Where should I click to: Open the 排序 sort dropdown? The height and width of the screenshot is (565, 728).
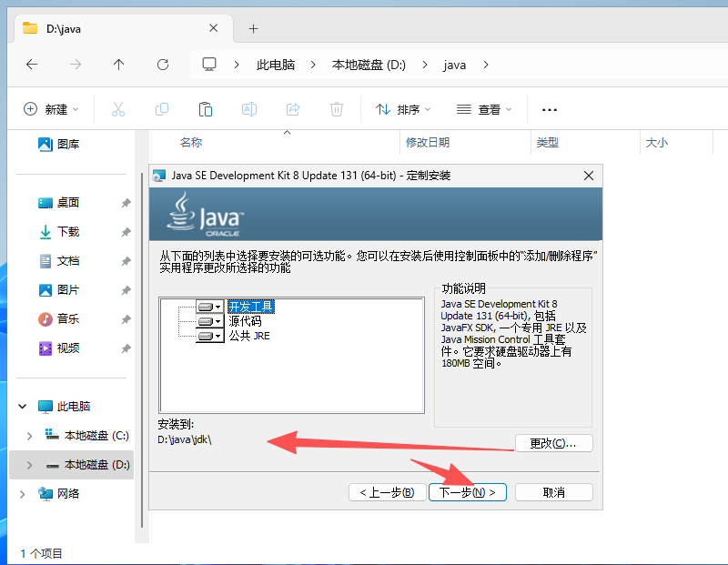point(403,109)
